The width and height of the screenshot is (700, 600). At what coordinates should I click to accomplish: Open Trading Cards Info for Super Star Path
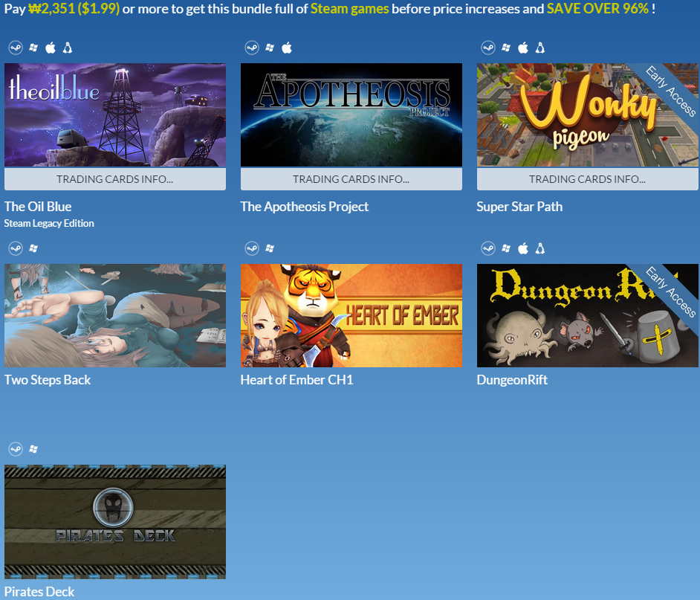(x=588, y=179)
